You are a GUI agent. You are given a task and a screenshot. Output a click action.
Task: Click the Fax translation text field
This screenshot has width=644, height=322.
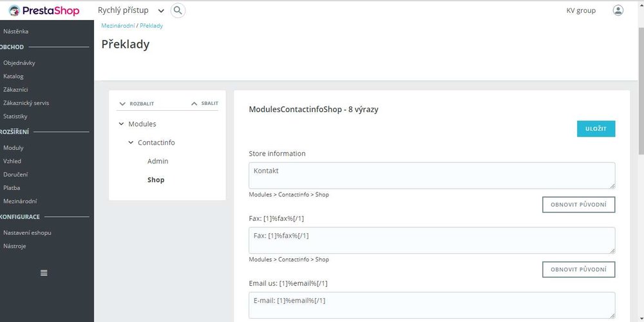point(431,240)
